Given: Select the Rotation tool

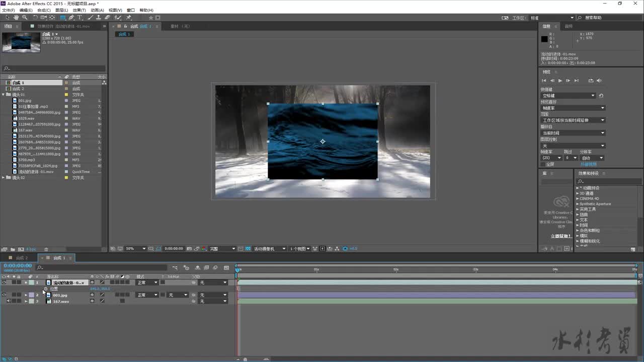Looking at the screenshot, I should 35,18.
